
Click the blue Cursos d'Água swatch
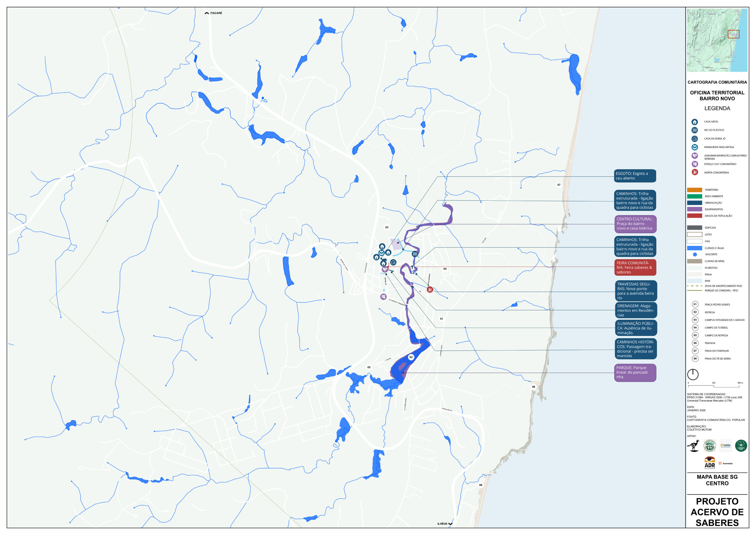point(694,248)
